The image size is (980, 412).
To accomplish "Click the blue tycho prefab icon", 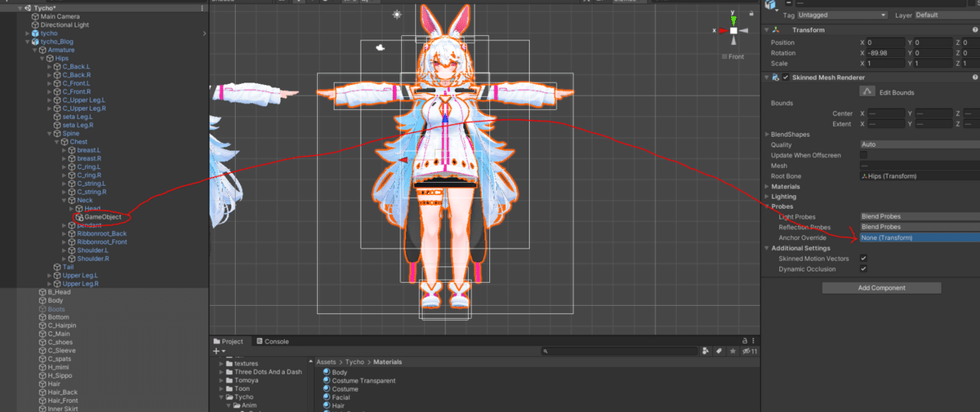I will click(35, 33).
